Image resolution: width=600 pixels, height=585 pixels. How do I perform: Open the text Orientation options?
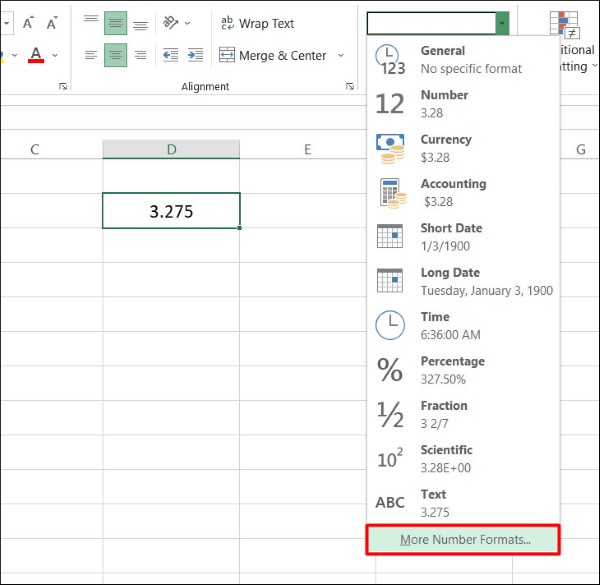tap(176, 23)
